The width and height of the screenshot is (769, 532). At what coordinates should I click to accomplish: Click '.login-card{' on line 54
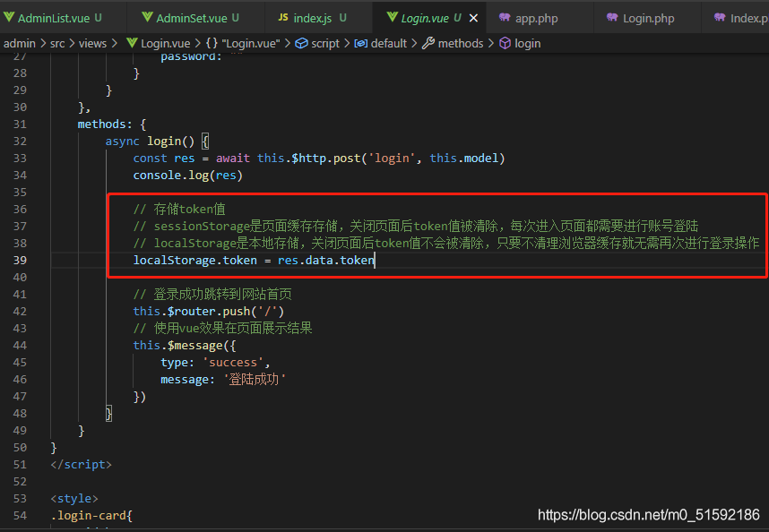pyautogui.click(x=91, y=516)
